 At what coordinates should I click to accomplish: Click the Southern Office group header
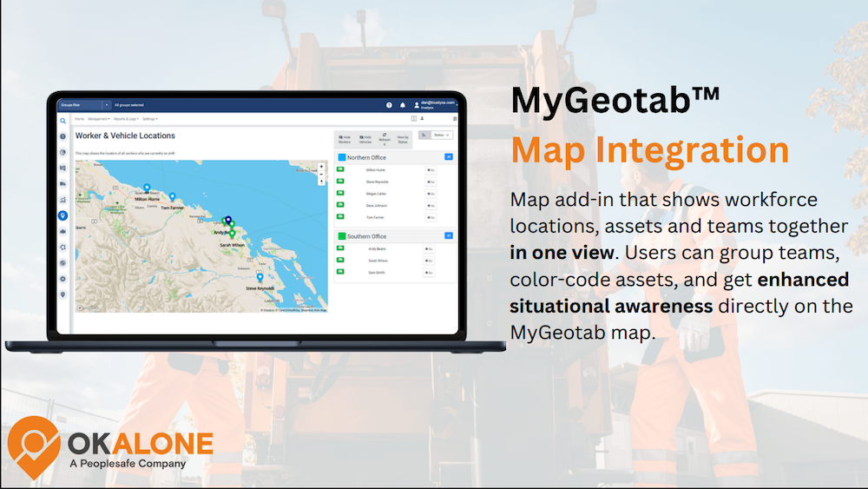395,236
